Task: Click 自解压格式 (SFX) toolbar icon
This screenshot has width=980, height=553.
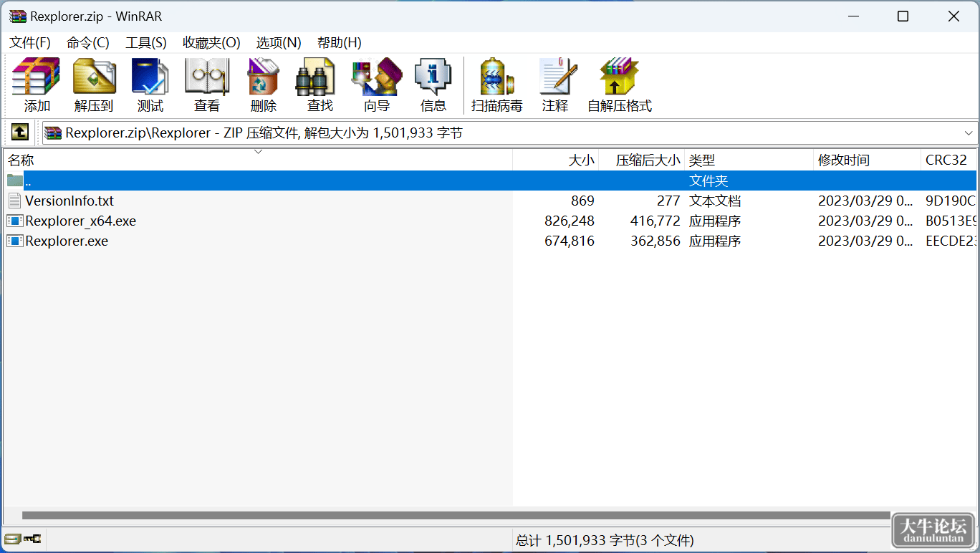Action: point(620,85)
